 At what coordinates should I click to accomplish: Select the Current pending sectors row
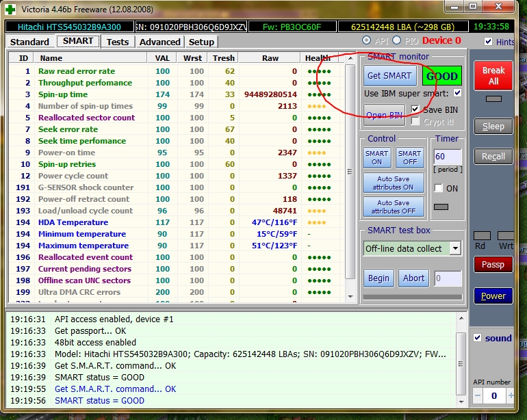(x=176, y=269)
